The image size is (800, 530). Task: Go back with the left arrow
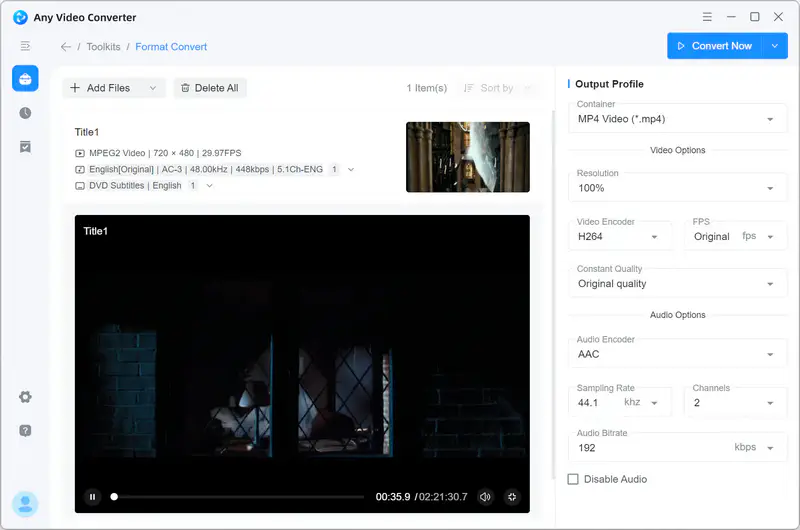coord(65,47)
